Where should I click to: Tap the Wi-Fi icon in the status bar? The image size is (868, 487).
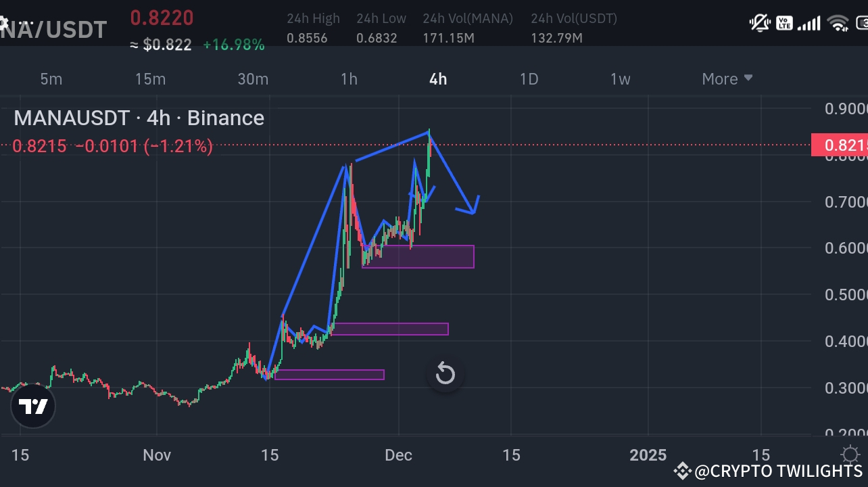coord(838,22)
